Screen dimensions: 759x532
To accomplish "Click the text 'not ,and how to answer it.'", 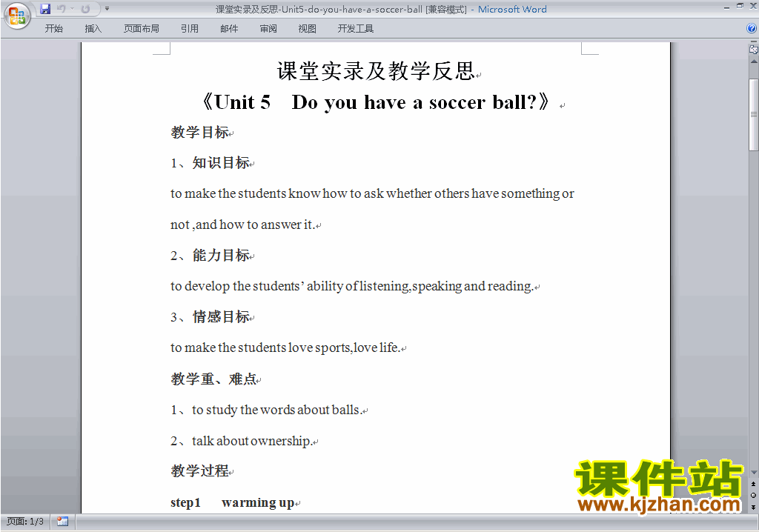I will tap(242, 225).
